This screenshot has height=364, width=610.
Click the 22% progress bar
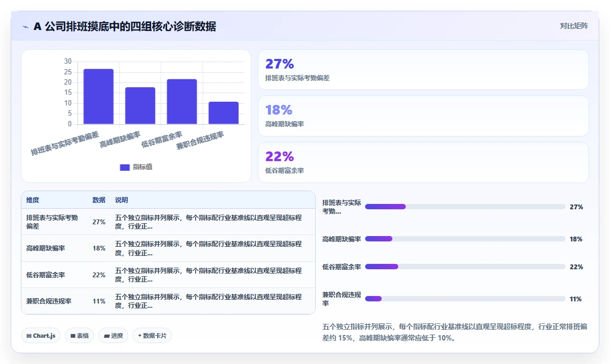465,267
